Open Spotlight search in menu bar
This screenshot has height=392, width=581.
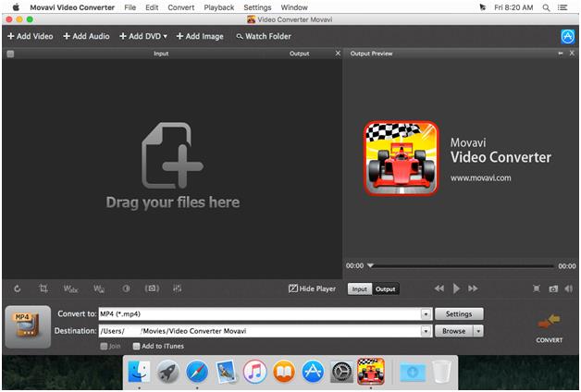click(546, 7)
